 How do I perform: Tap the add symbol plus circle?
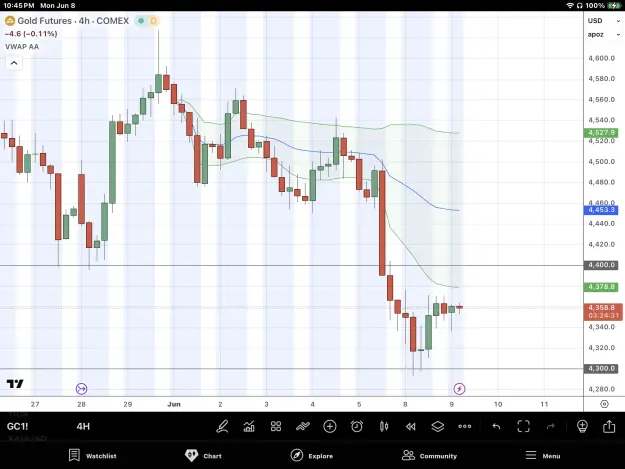[x=330, y=426]
